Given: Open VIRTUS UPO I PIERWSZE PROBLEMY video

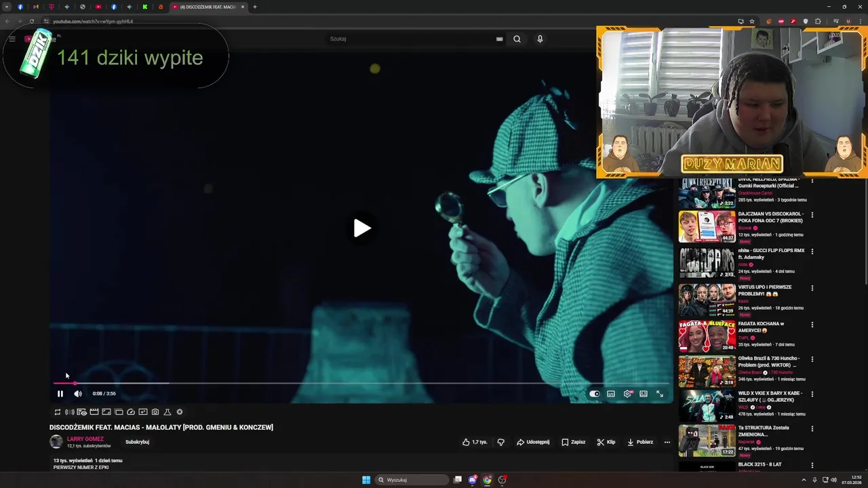Looking at the screenshot, I should point(766,290).
